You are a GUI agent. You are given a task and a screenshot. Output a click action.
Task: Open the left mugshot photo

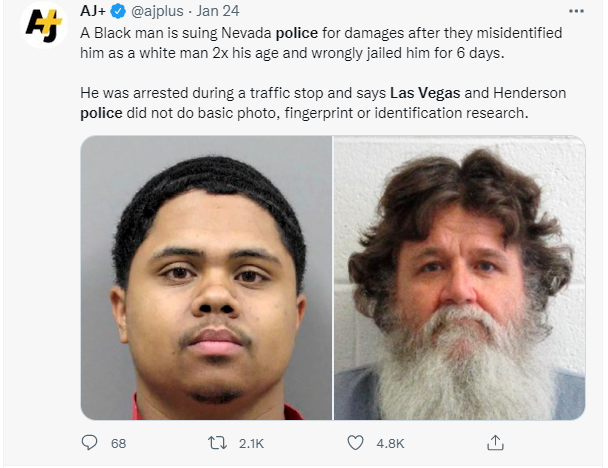click(x=206, y=278)
